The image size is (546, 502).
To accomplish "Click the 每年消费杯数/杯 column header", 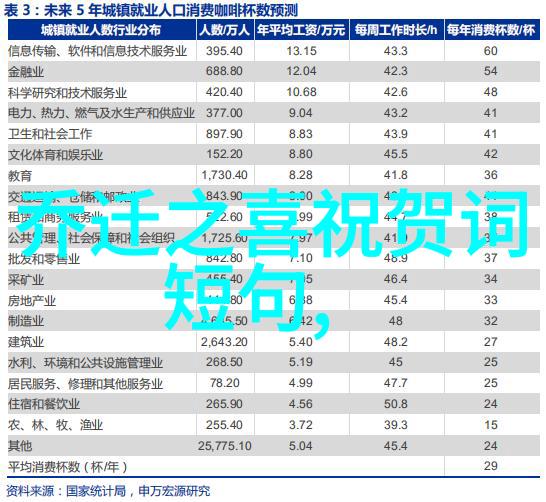I will click(491, 30).
